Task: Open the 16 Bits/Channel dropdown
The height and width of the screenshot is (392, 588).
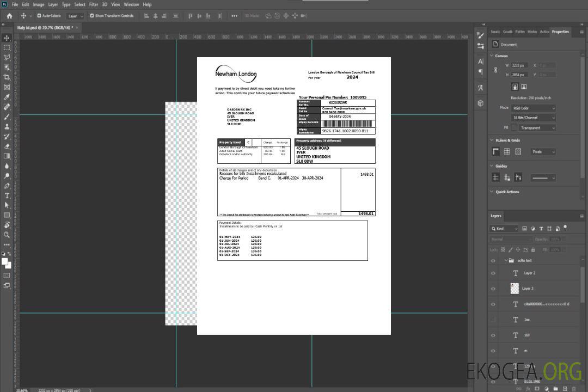Action: point(533,118)
